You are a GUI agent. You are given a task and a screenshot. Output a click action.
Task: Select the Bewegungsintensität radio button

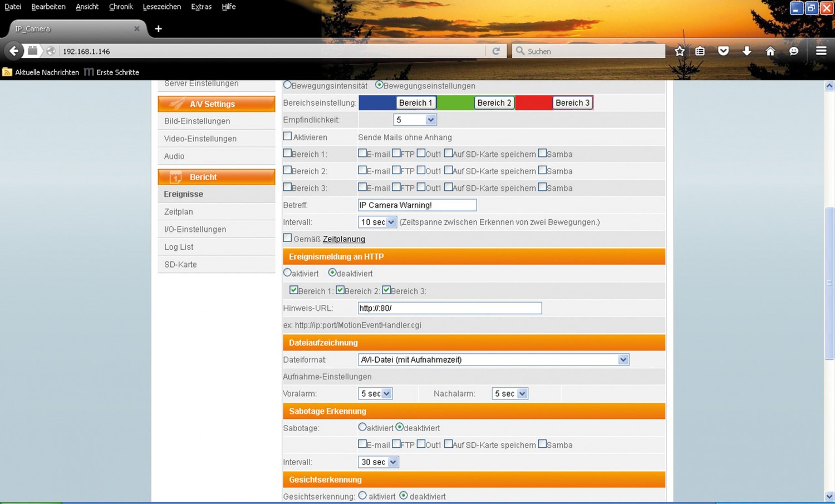(x=287, y=85)
